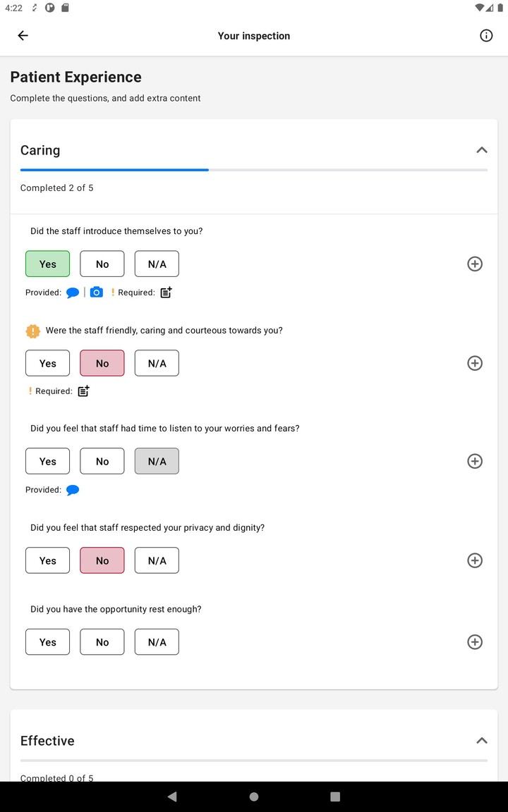Select Yes for the privacy and dignity question
Image resolution: width=508 pixels, height=812 pixels.
pos(47,560)
